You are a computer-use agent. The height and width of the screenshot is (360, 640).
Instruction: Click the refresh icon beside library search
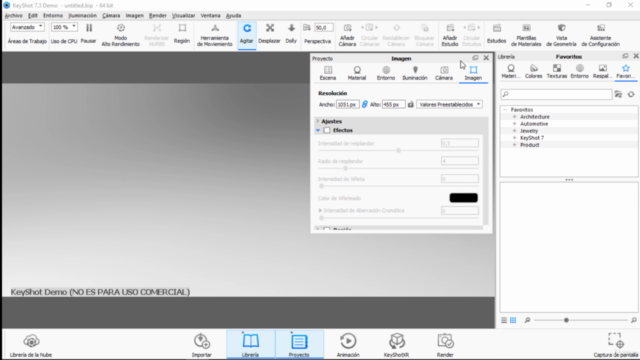tap(631, 94)
